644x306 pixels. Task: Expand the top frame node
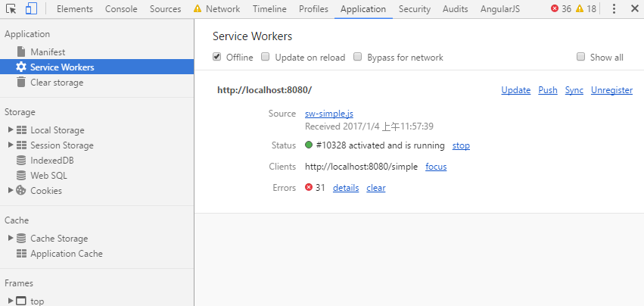(x=11, y=301)
